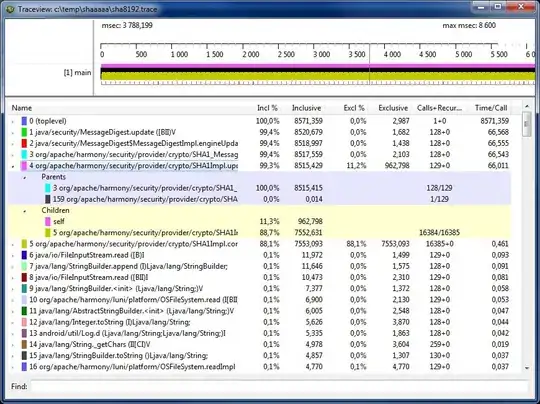540x404 pixels.
Task: Sort by the Time/Call column header
Action: (x=490, y=108)
